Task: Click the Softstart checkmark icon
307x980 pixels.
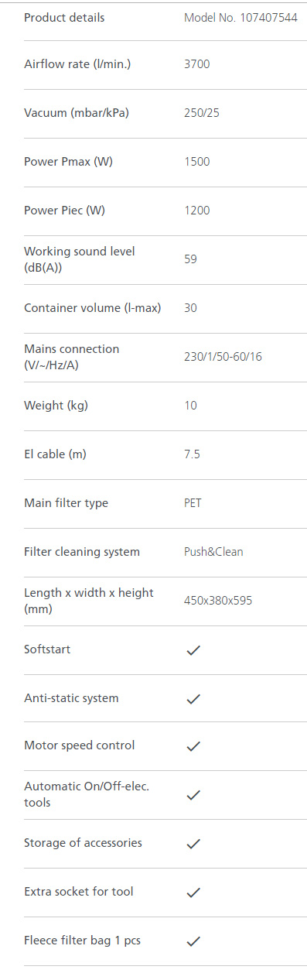Action: pos(193,650)
